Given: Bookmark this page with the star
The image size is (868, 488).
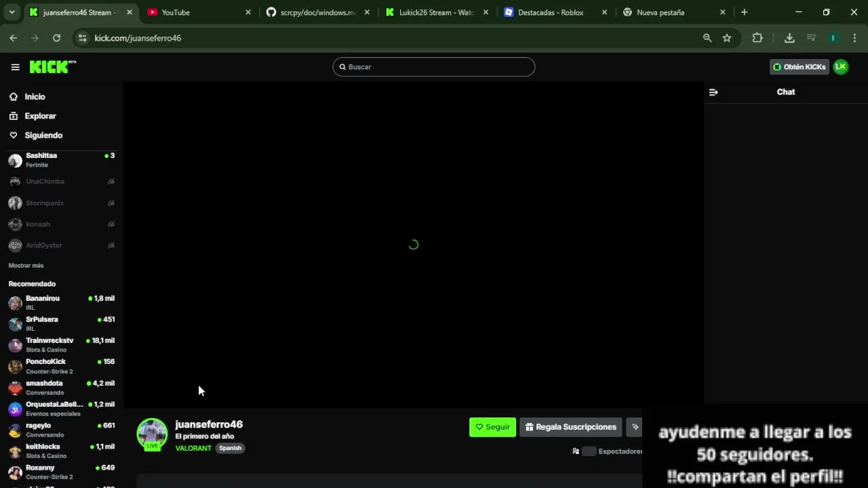Looking at the screenshot, I should point(727,38).
